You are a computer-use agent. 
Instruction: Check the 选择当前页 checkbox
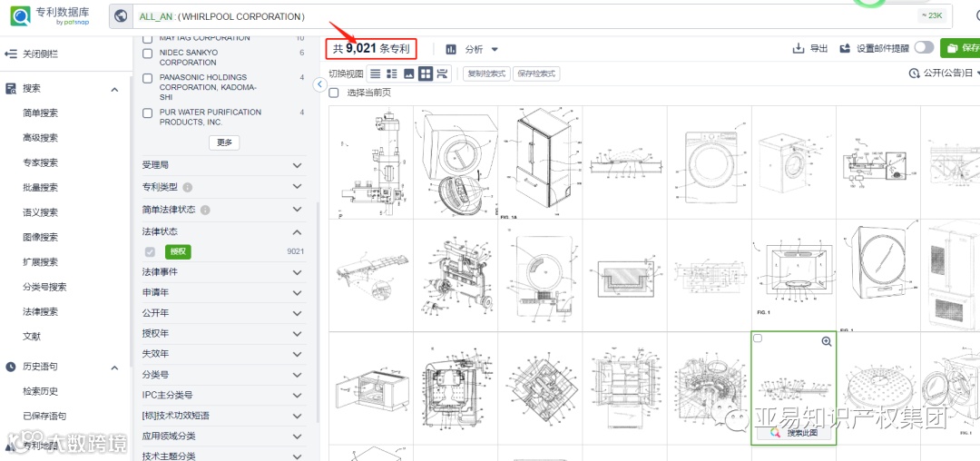(x=334, y=93)
